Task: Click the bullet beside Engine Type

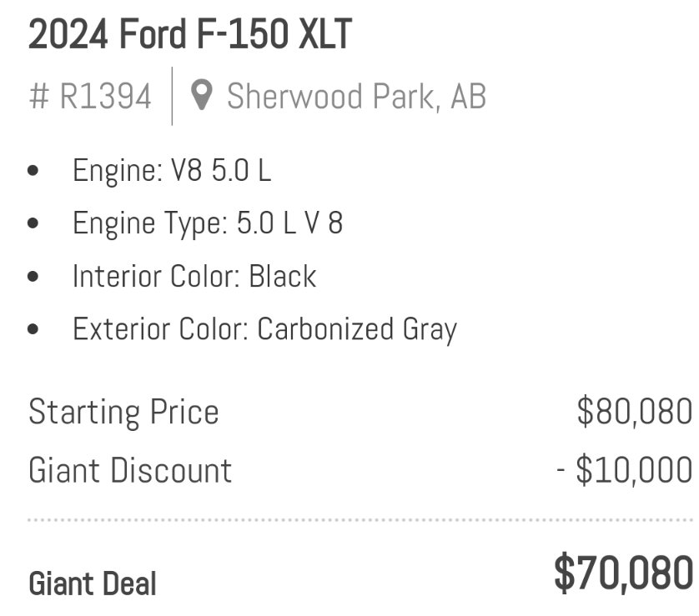Action: [33, 223]
